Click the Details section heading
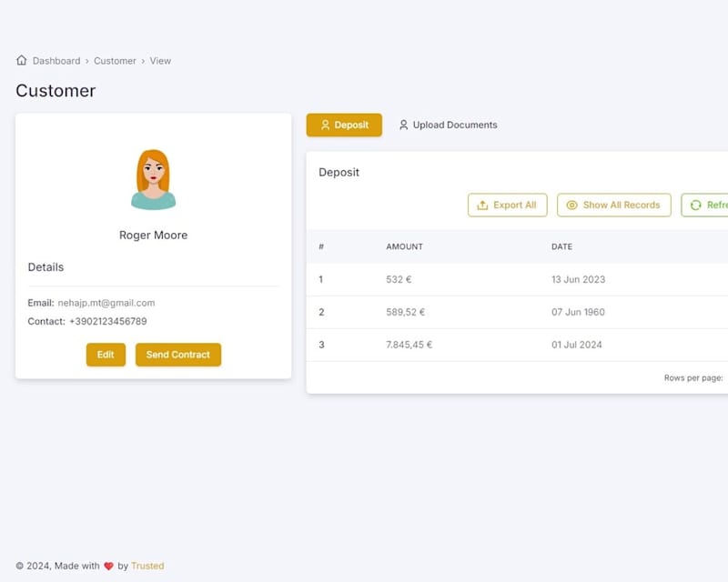728x582 pixels. pyautogui.click(x=46, y=267)
